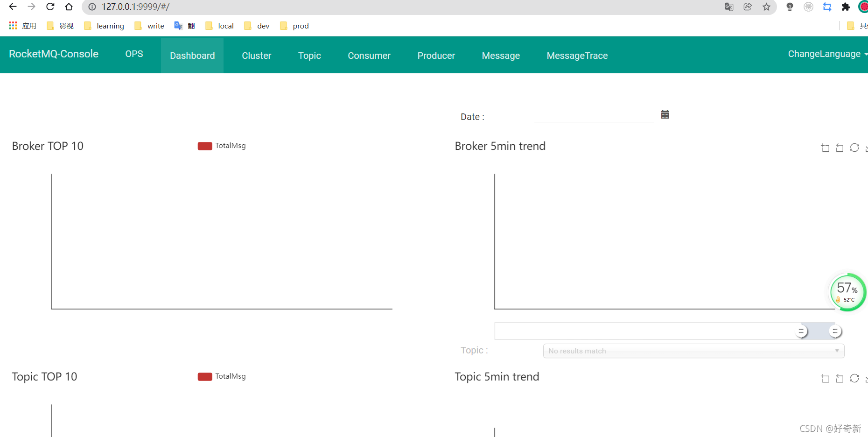Open the Consumer tab
868x437 pixels.
pos(369,56)
